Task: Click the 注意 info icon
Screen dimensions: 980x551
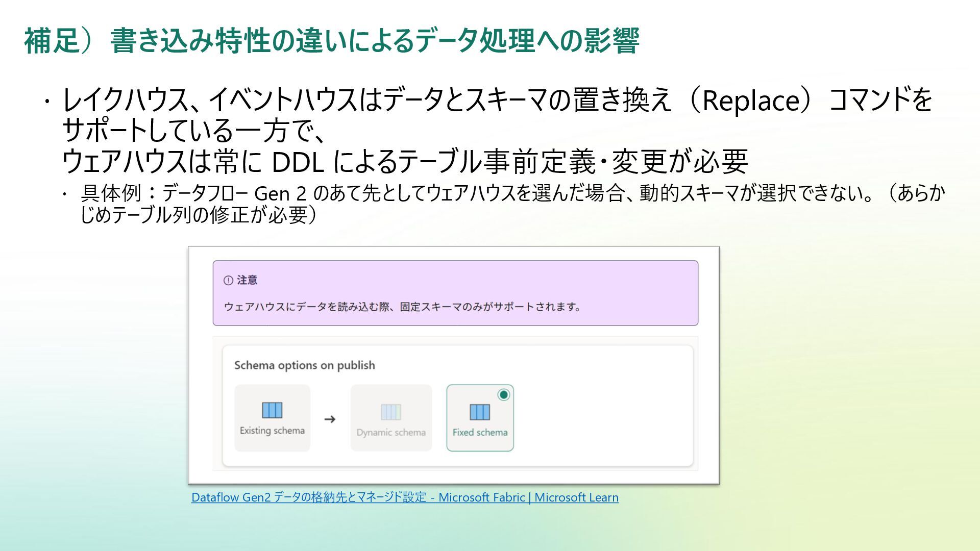Action: tap(228, 280)
